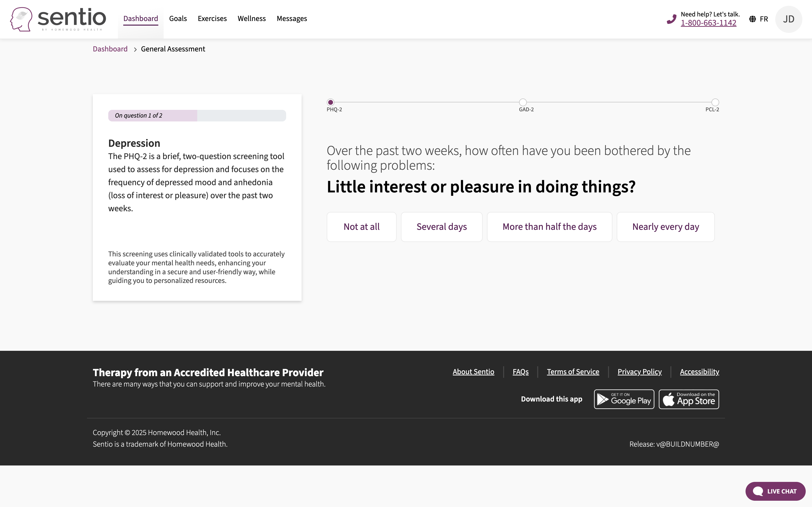812x507 pixels.
Task: Click the Sentio head logo icon
Action: [x=21, y=19]
